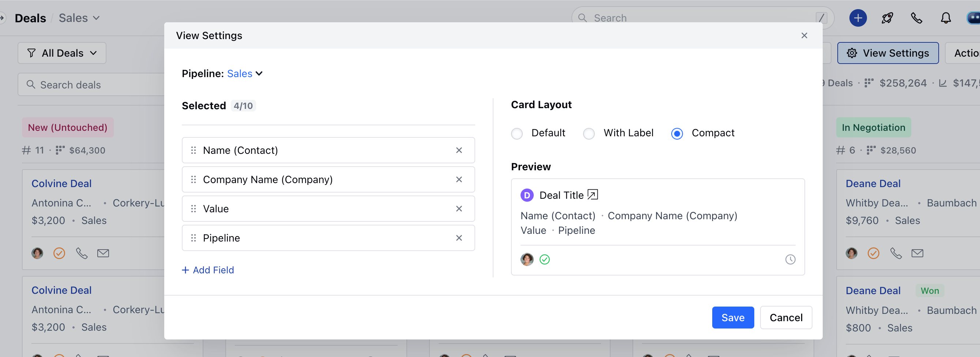
Task: Select the Compact card layout
Action: pos(677,133)
